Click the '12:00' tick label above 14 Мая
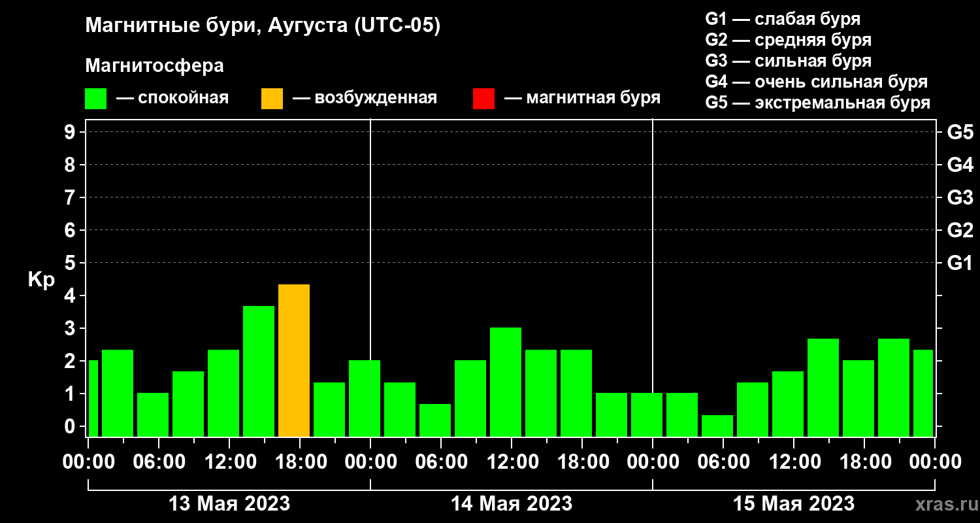This screenshot has width=980, height=523. [512, 462]
